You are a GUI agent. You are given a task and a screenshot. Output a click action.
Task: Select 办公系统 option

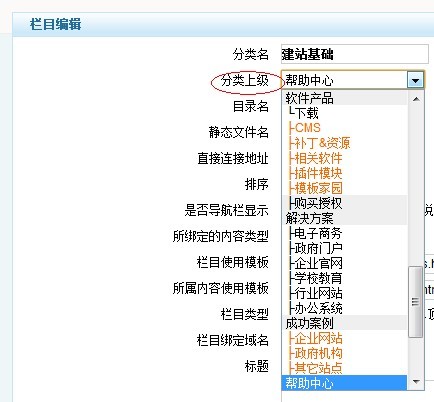(345, 308)
